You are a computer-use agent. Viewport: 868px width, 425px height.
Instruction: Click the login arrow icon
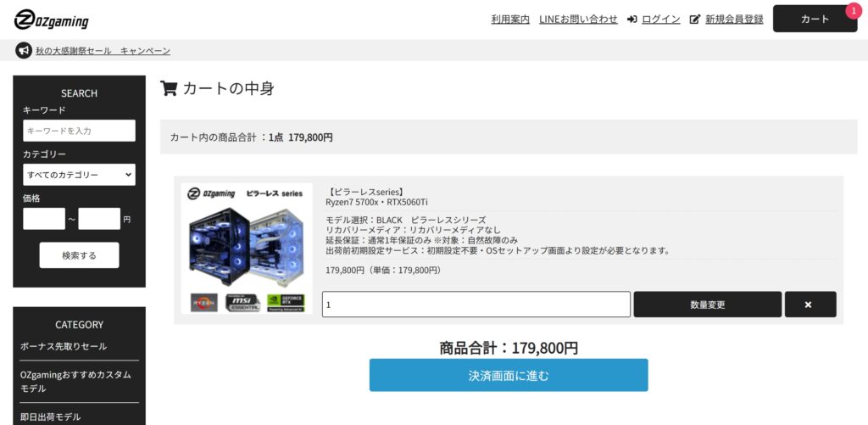click(x=632, y=20)
